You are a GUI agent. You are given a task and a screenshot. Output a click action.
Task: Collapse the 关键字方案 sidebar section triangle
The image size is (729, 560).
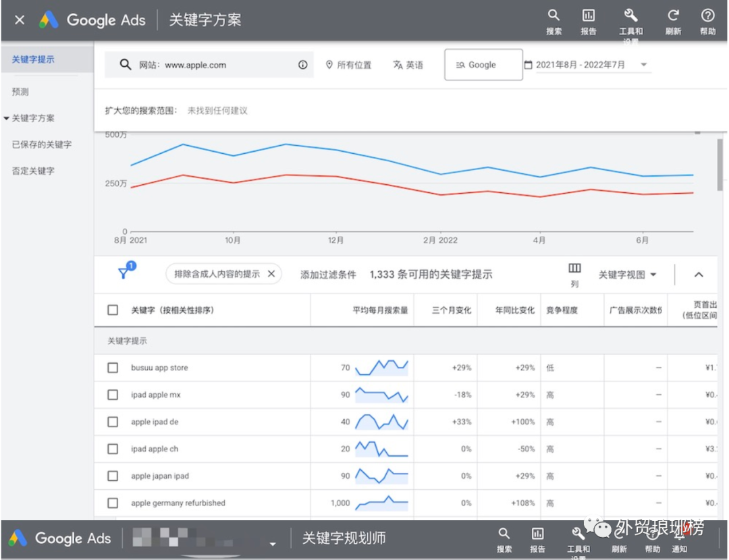(6, 119)
